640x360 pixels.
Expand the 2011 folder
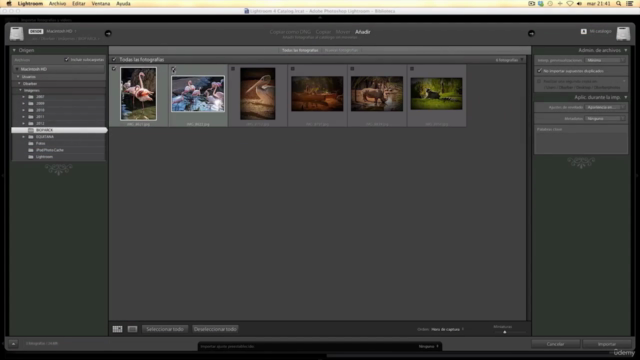[x=23, y=117]
